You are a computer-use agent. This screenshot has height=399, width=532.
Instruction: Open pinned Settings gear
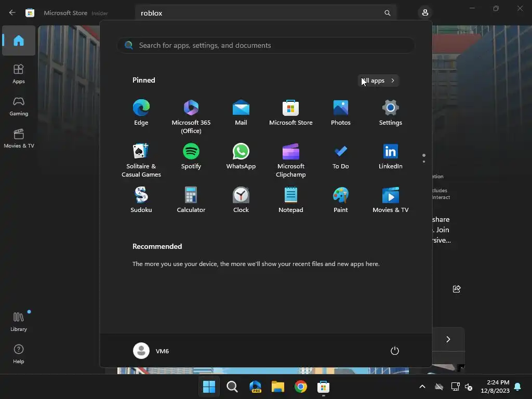(391, 113)
